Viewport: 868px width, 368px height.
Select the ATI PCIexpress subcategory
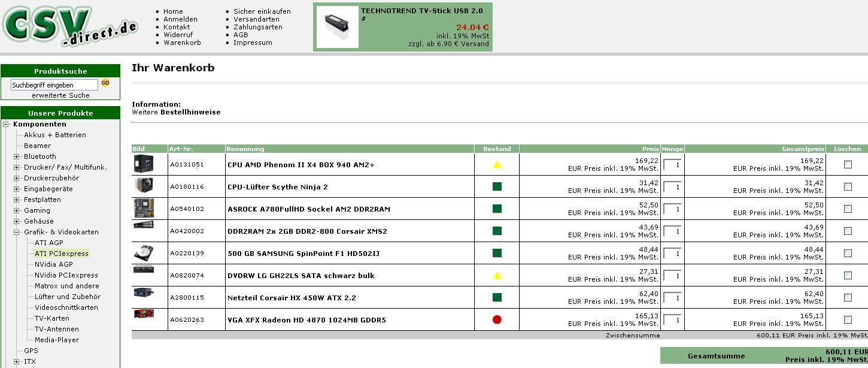[x=62, y=254]
